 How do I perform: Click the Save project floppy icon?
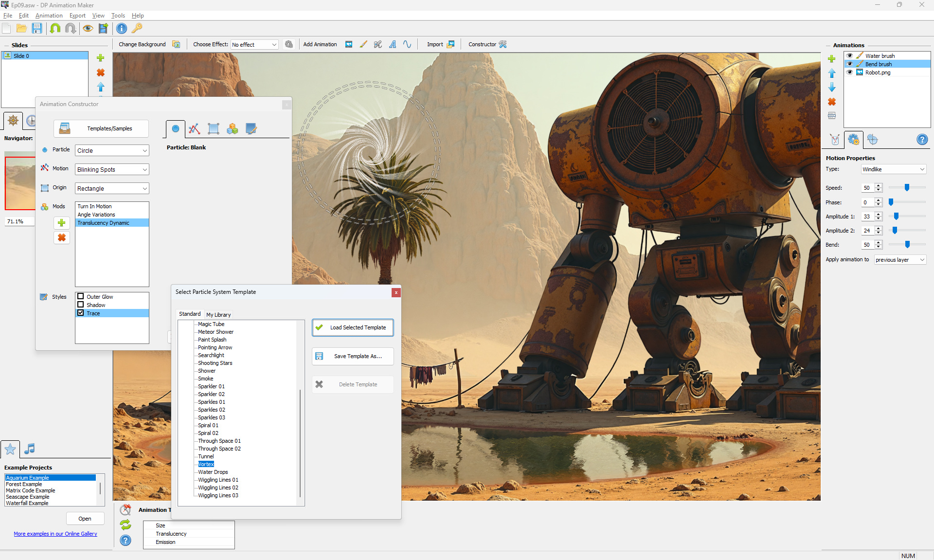(x=37, y=29)
